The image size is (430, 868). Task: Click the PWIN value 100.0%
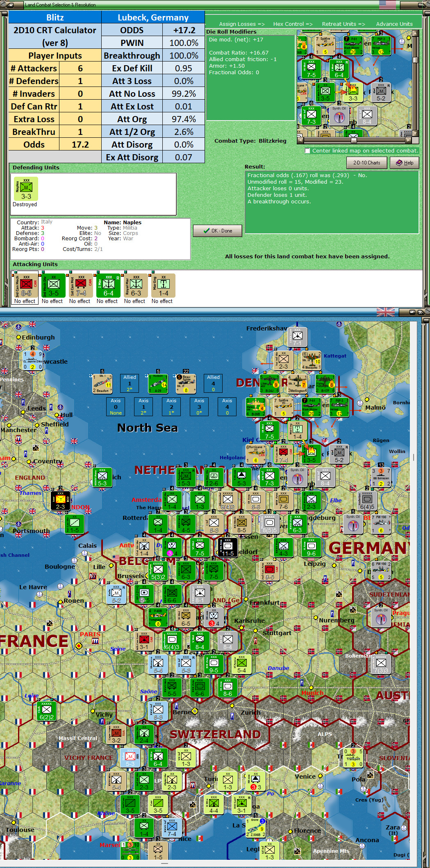click(x=183, y=43)
